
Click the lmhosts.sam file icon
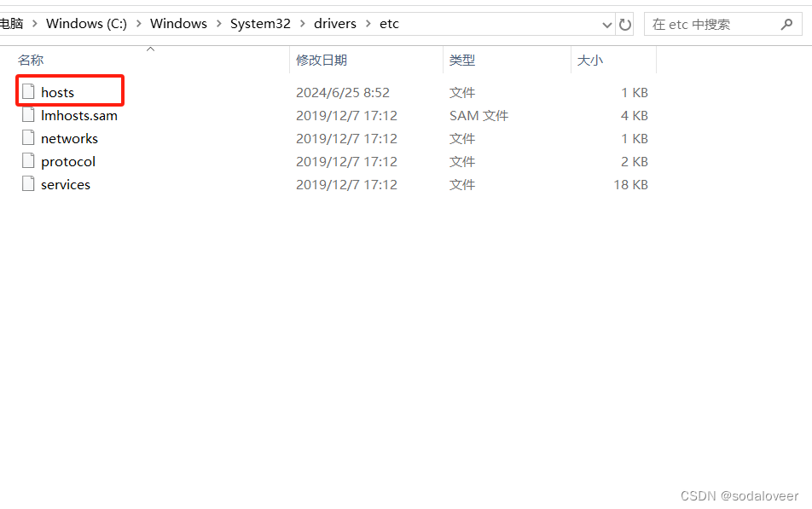coord(28,115)
